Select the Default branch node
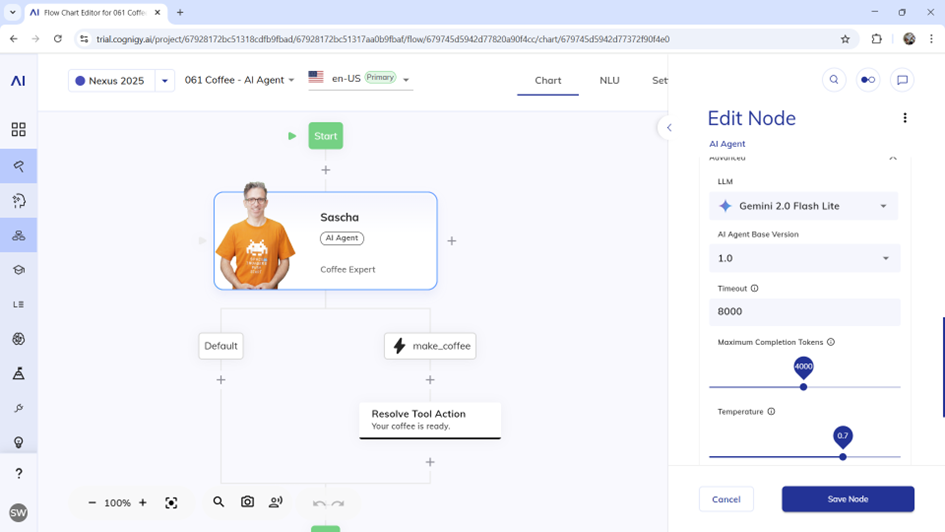 click(x=221, y=346)
